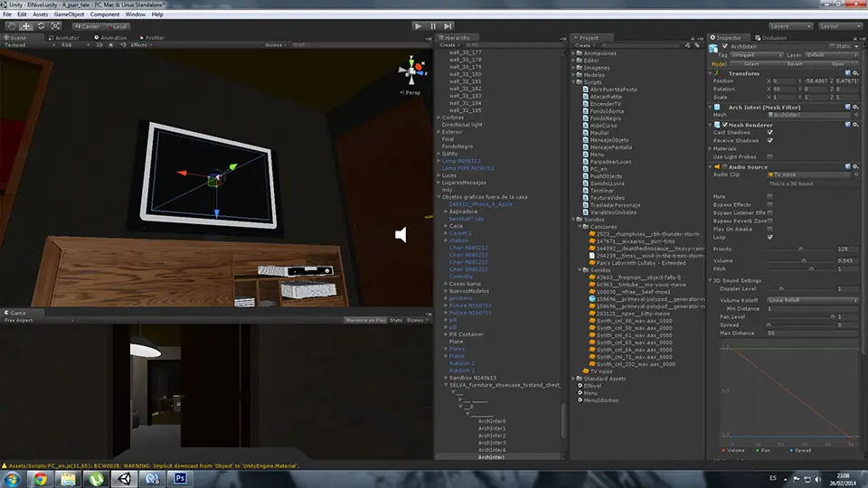The height and width of the screenshot is (488, 868).
Task: Click Game view Stats button
Action: pos(396,320)
